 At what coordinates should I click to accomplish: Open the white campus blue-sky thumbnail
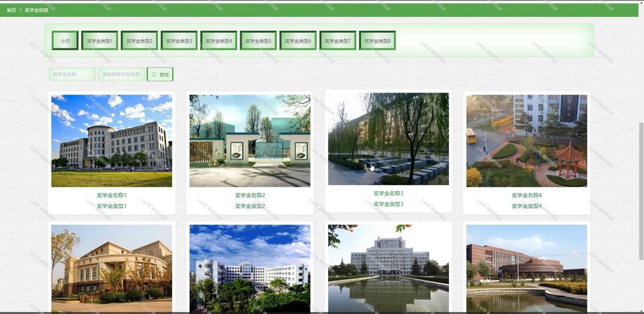(x=250, y=269)
